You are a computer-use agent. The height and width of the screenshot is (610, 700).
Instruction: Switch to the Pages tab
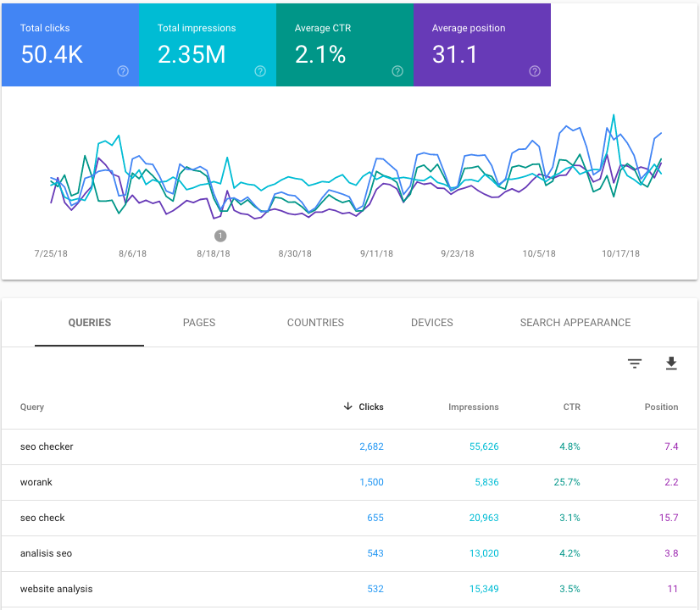click(x=198, y=323)
